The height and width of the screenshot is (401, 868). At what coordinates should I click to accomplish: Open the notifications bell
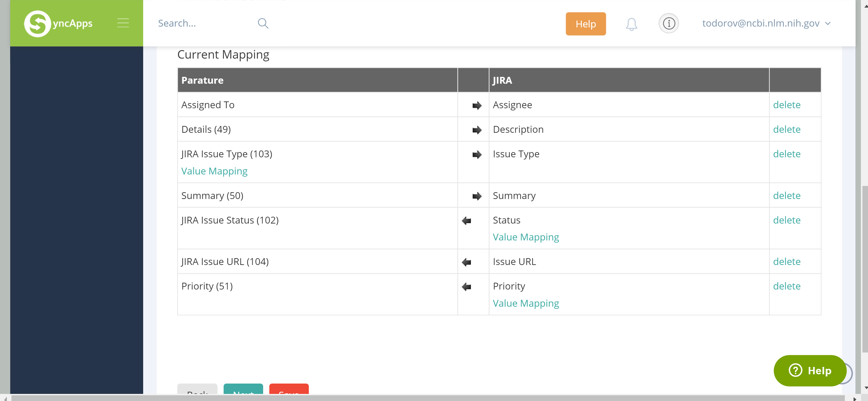click(632, 24)
